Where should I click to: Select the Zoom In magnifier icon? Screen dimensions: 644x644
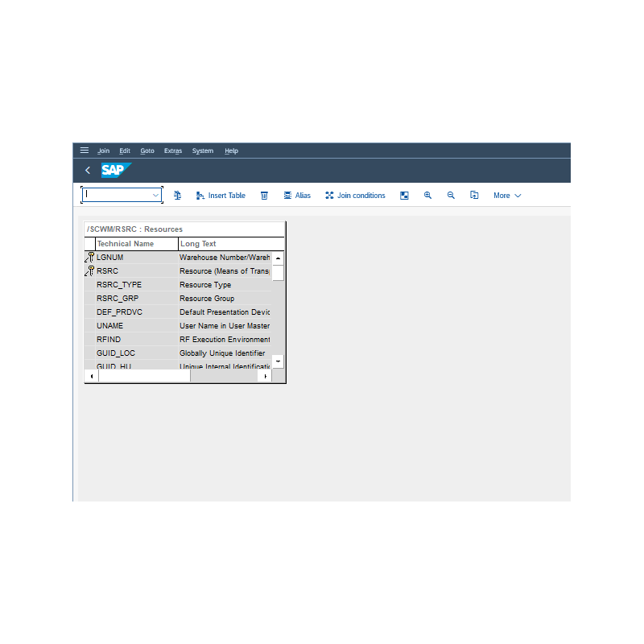pos(427,195)
